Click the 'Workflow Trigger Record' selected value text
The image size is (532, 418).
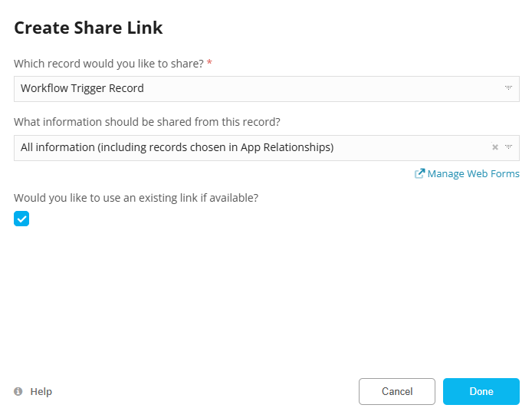[82, 88]
